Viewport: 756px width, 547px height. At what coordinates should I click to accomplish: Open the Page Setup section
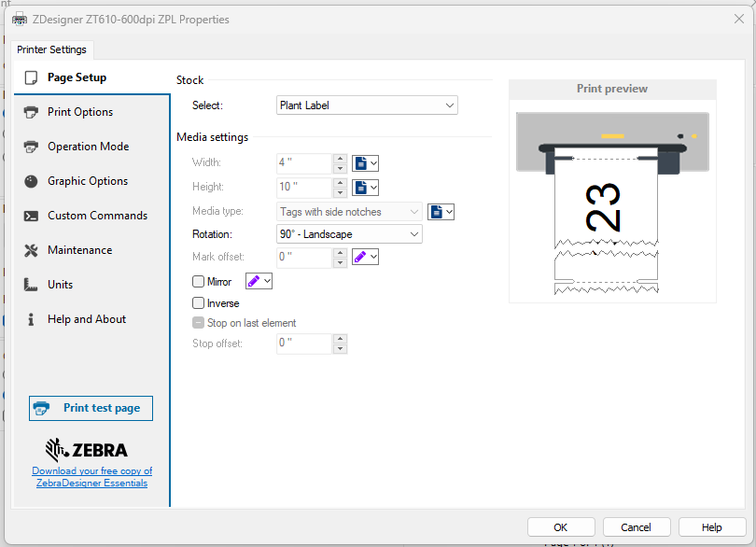click(x=91, y=77)
